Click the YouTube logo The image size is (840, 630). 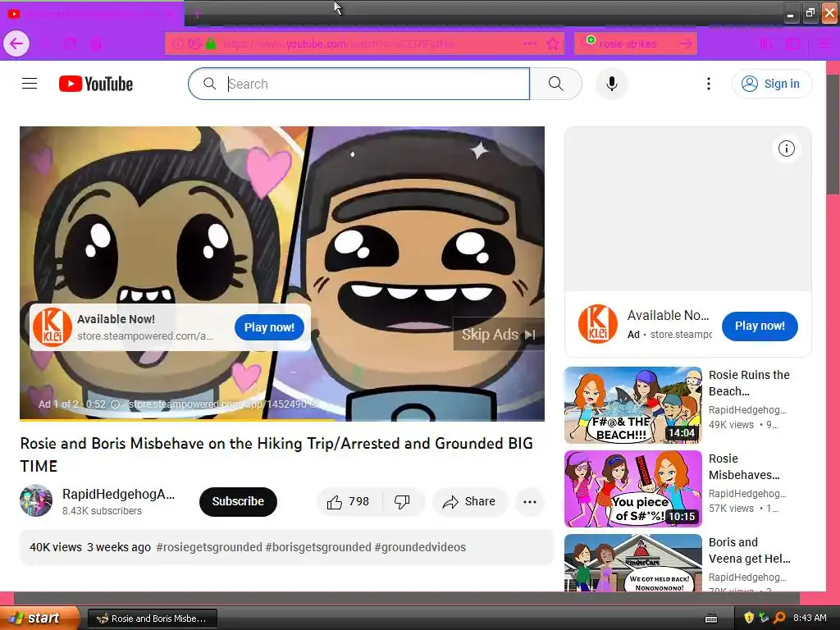coord(96,84)
